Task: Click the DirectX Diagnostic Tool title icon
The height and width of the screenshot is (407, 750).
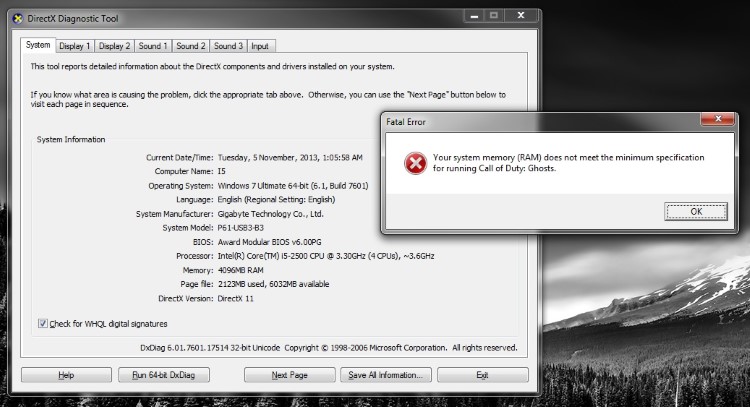Action: 17,19
